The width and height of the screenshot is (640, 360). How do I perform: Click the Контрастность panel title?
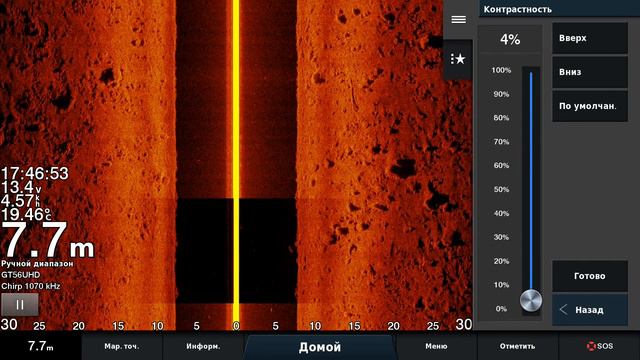[518, 9]
